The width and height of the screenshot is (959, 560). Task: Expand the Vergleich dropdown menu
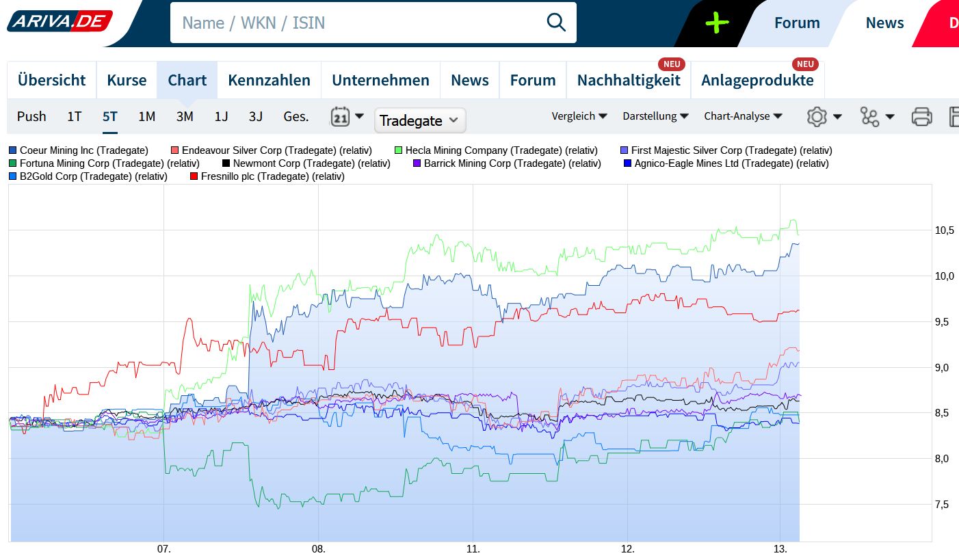(x=579, y=116)
